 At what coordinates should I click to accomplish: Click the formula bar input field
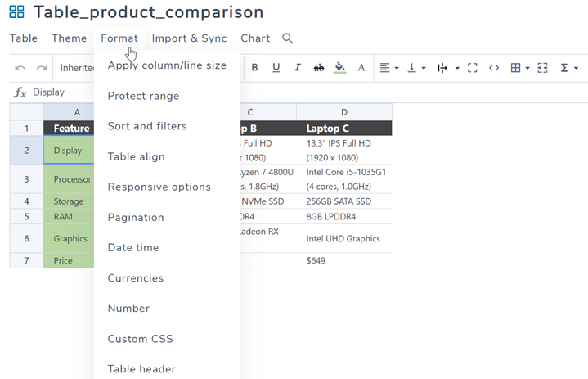click(245, 92)
